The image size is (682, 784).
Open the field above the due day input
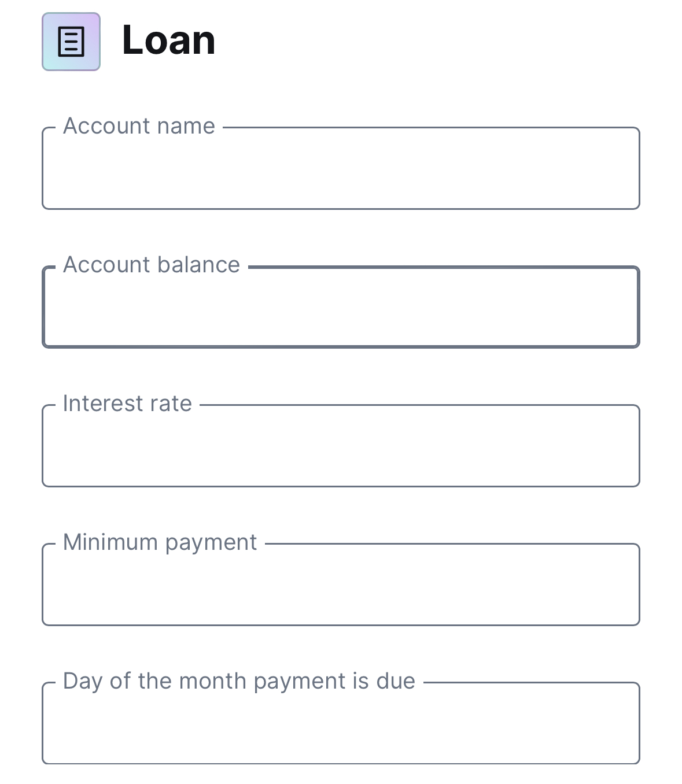coord(341,585)
